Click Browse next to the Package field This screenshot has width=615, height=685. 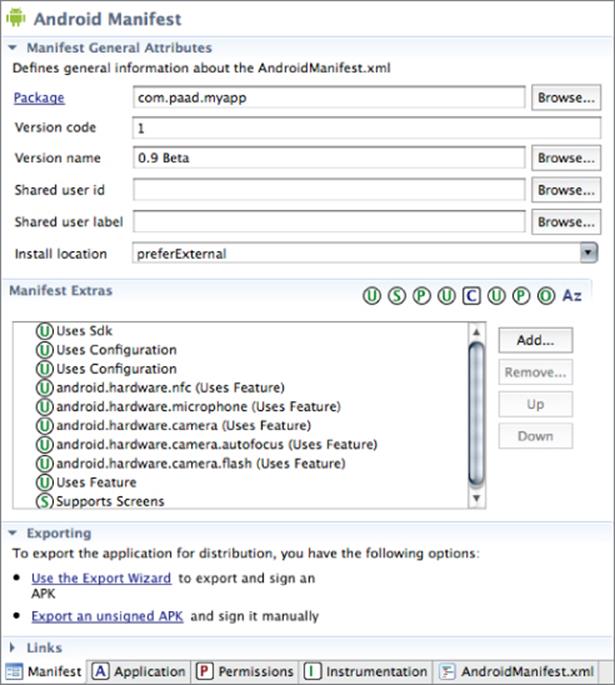(566, 97)
